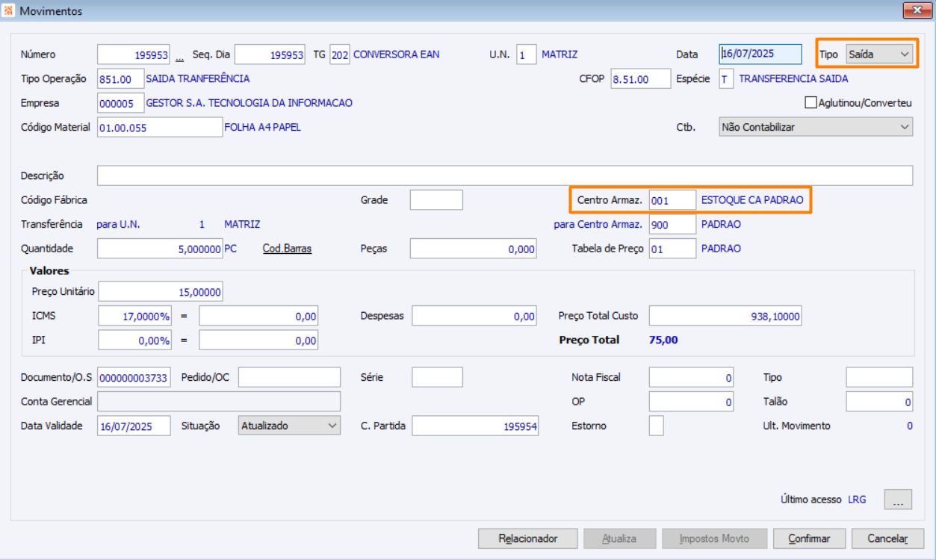
Task: Focus the Número field 195953
Action: pyautogui.click(x=134, y=55)
